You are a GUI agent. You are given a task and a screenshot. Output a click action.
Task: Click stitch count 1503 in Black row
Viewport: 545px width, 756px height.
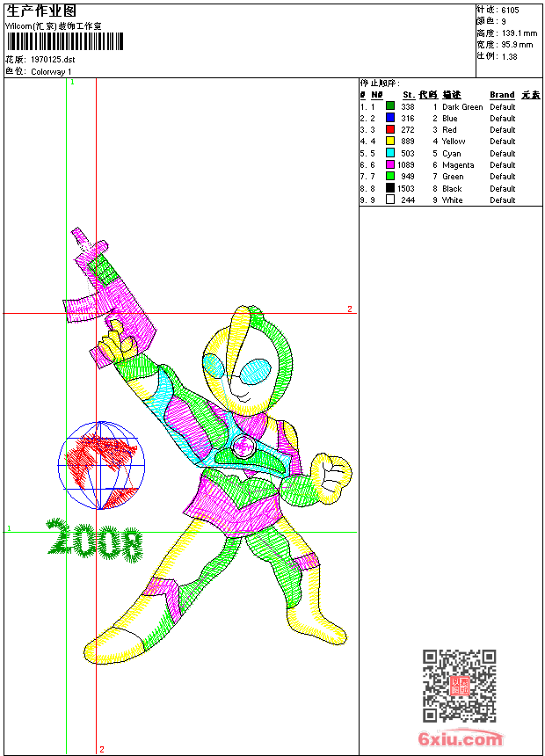point(405,189)
